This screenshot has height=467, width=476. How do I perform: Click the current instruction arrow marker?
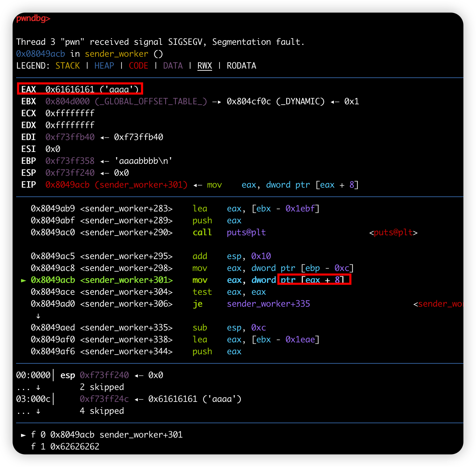23,280
